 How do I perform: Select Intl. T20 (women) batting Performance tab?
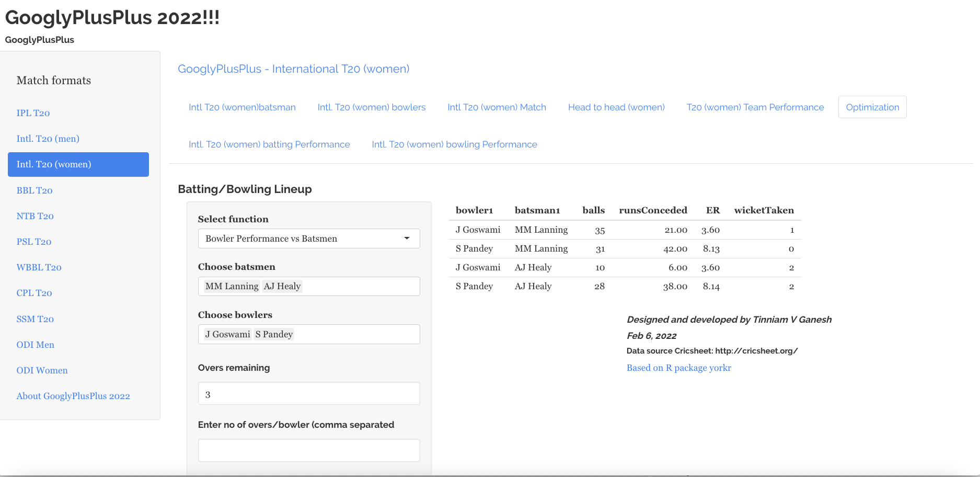(x=269, y=144)
